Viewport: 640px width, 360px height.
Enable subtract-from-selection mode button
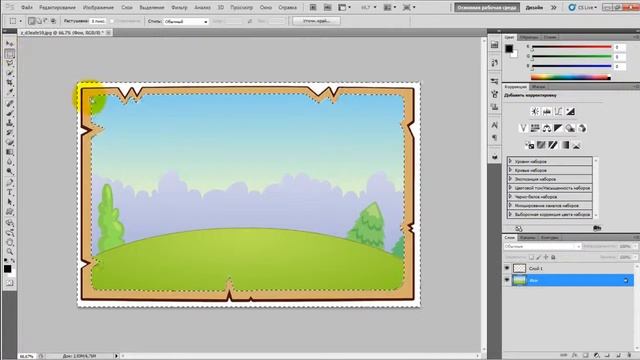pyautogui.click(x=46, y=21)
